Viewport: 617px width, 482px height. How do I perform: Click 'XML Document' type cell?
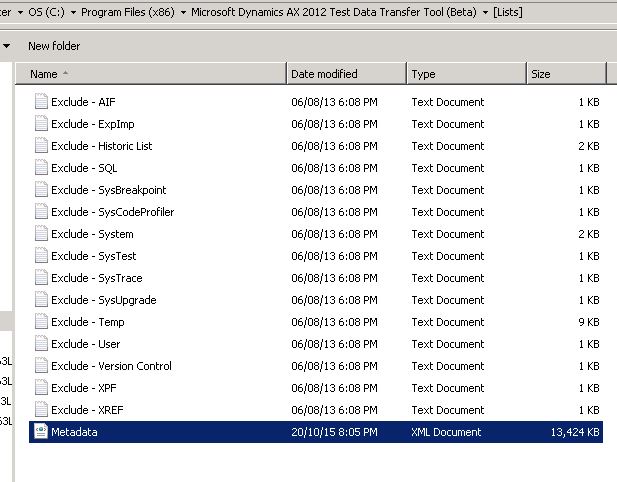(x=446, y=432)
